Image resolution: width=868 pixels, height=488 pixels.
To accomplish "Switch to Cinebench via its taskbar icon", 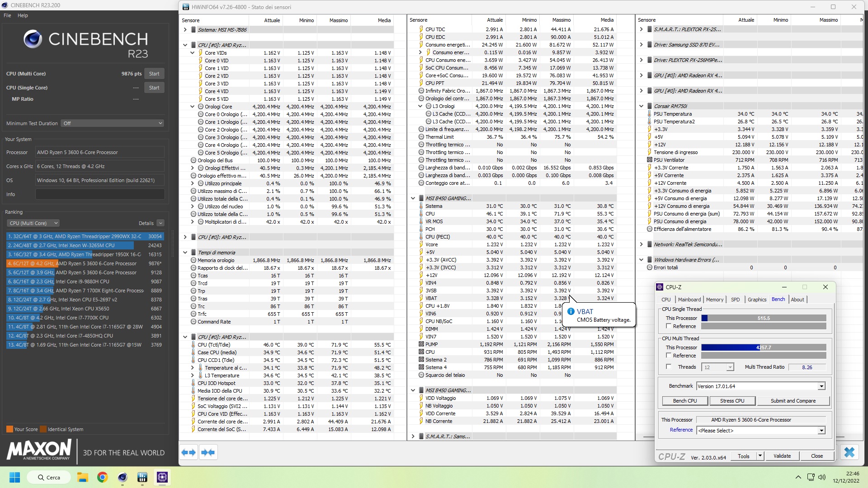I will (x=123, y=477).
